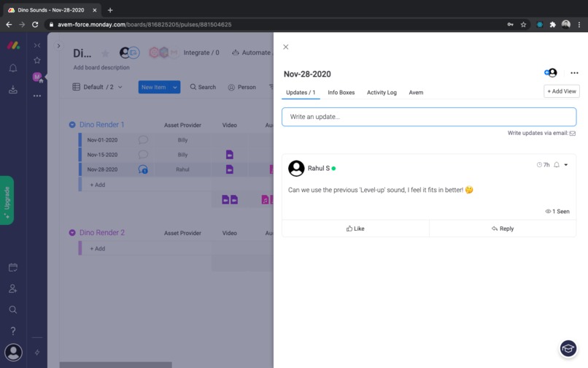The image size is (588, 368).
Task: Open Rahul S avatar in update
Action: click(296, 168)
